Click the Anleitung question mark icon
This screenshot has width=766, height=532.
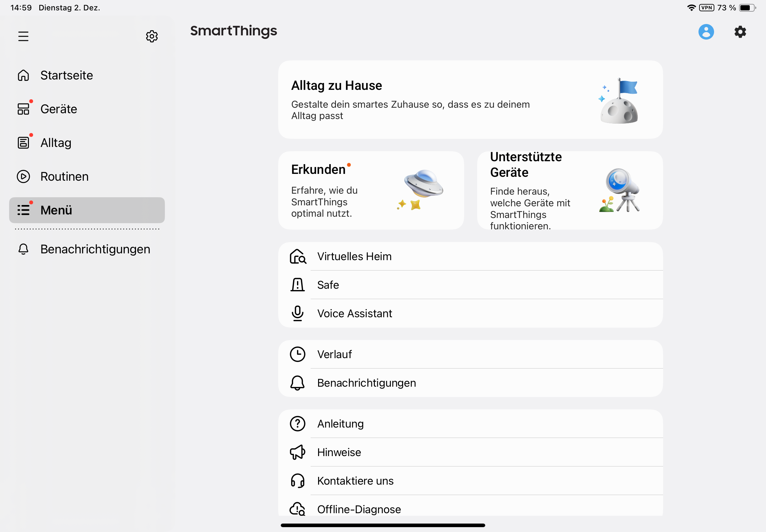(297, 424)
